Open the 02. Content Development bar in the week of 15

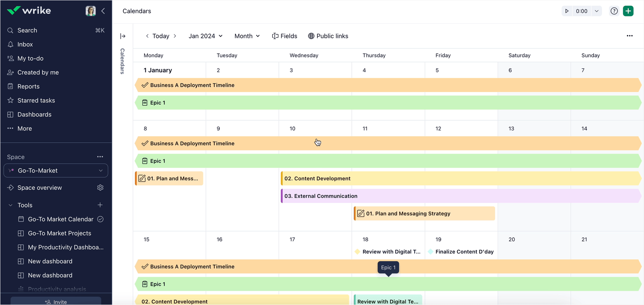(242, 300)
